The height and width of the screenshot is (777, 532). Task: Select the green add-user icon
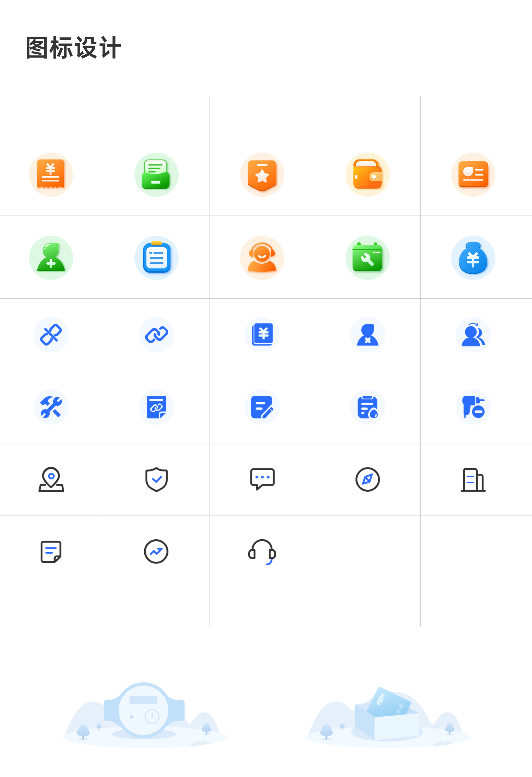click(51, 258)
